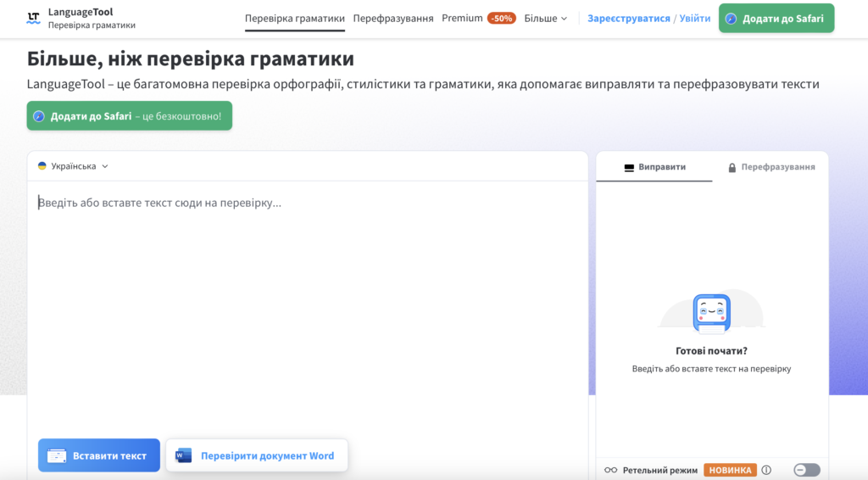The width and height of the screenshot is (868, 480).
Task: Open Перефразування in top navigation
Action: 393,19
